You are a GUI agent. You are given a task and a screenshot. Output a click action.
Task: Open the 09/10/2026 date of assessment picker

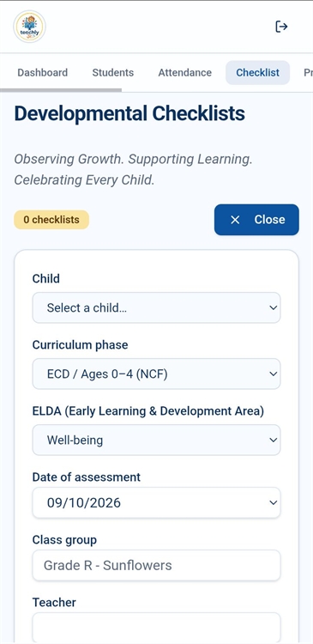156,502
